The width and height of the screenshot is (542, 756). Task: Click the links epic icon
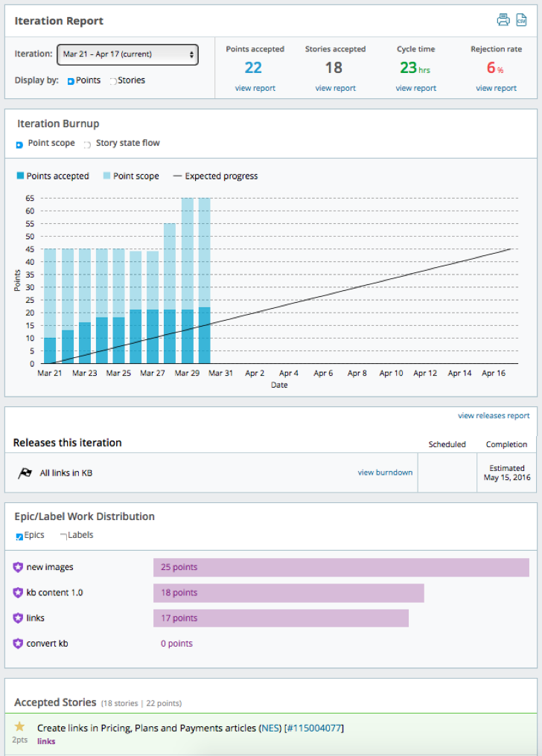coord(19,618)
